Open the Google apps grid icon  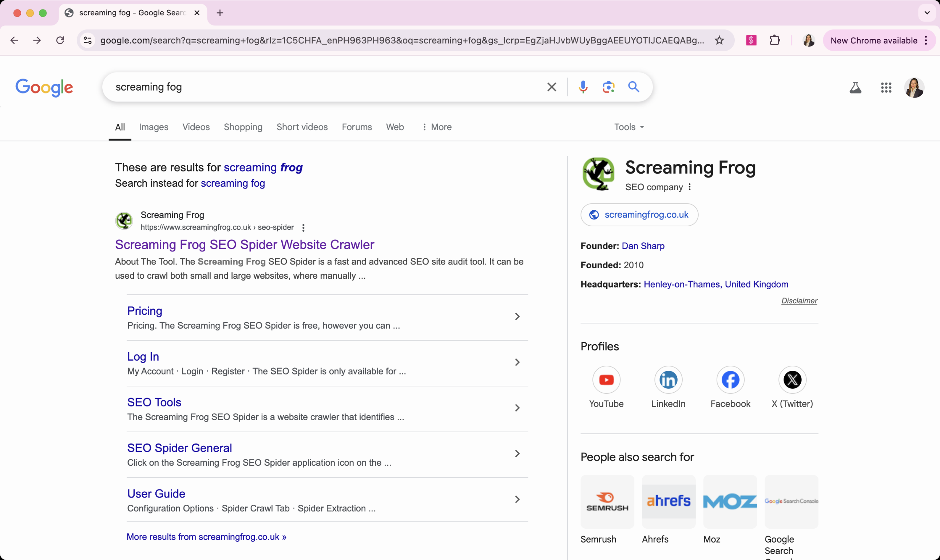click(886, 88)
